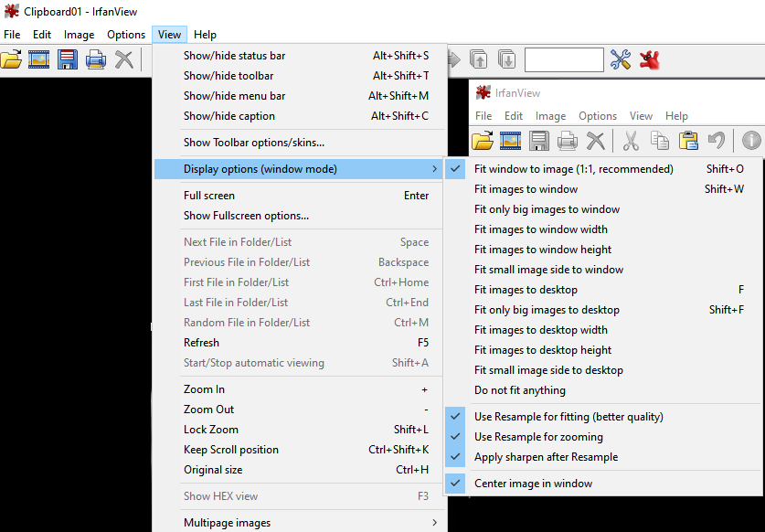This screenshot has height=532, width=765.
Task: Click the Open file folder icon in main toolbar
Action: click(11, 59)
